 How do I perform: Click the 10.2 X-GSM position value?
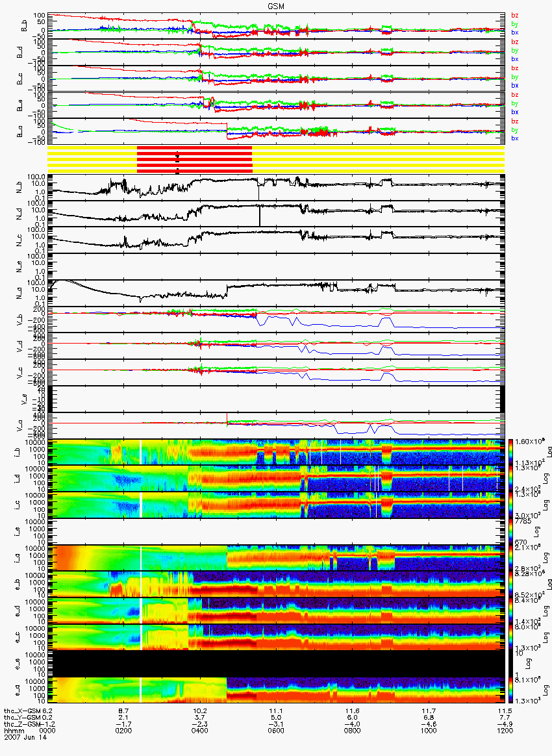click(x=199, y=711)
